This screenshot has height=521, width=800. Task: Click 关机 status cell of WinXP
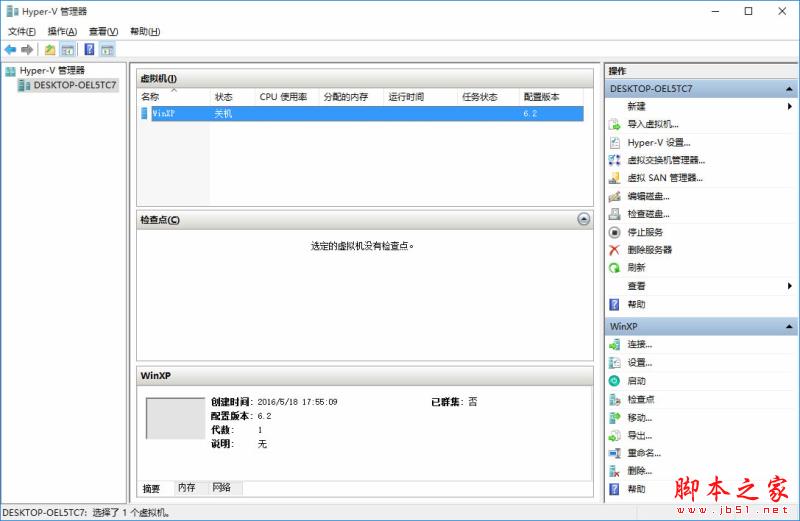click(x=223, y=113)
